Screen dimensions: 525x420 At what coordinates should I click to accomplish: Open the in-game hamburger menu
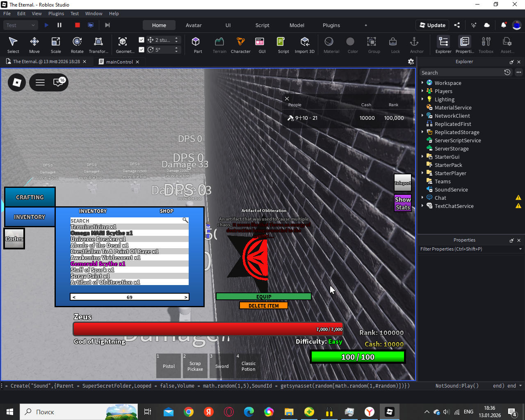[x=40, y=82]
